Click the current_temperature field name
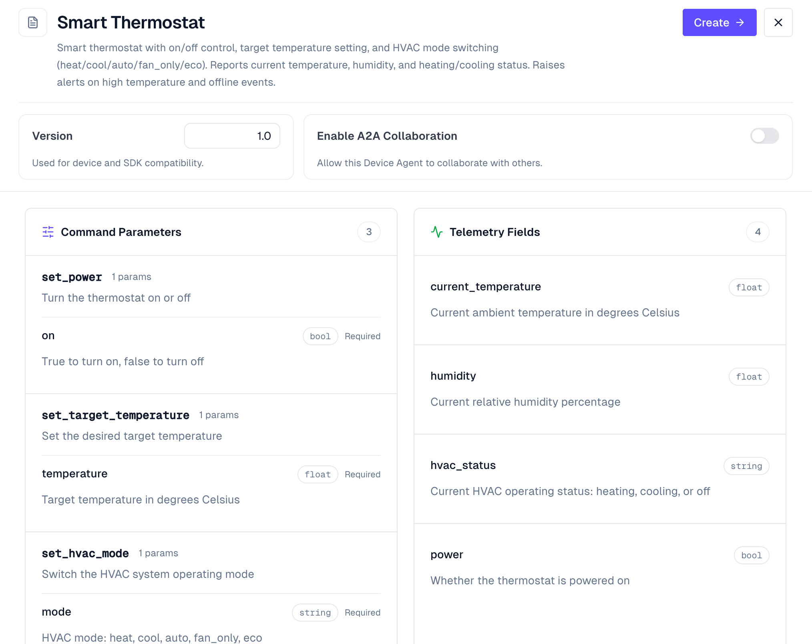This screenshot has width=812, height=644. click(486, 287)
